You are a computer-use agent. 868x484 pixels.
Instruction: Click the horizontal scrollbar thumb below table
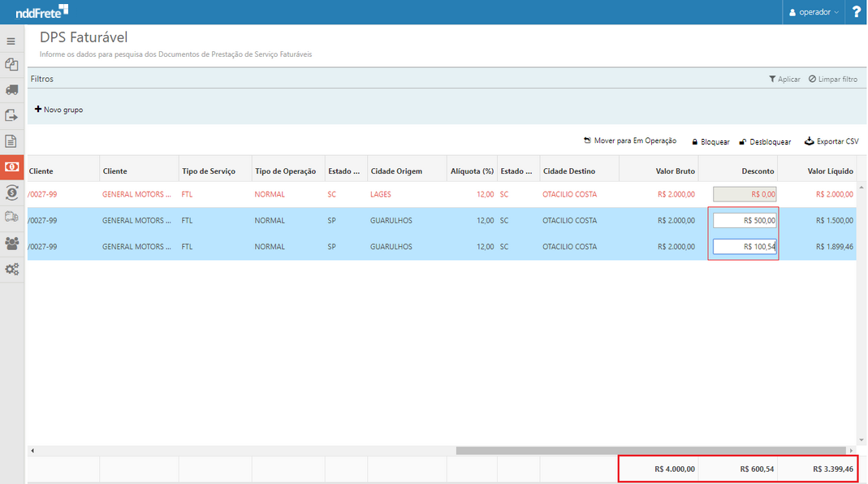(650, 450)
